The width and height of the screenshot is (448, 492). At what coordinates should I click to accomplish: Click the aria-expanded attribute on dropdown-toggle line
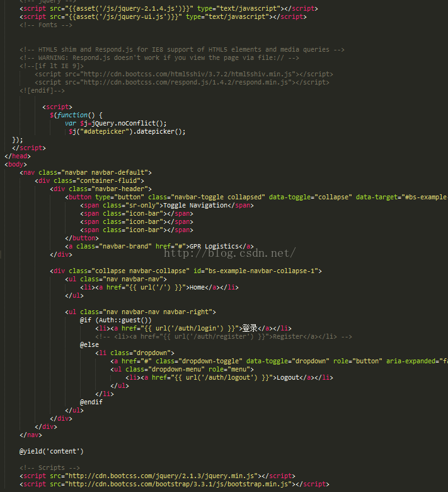pyautogui.click(x=417, y=361)
